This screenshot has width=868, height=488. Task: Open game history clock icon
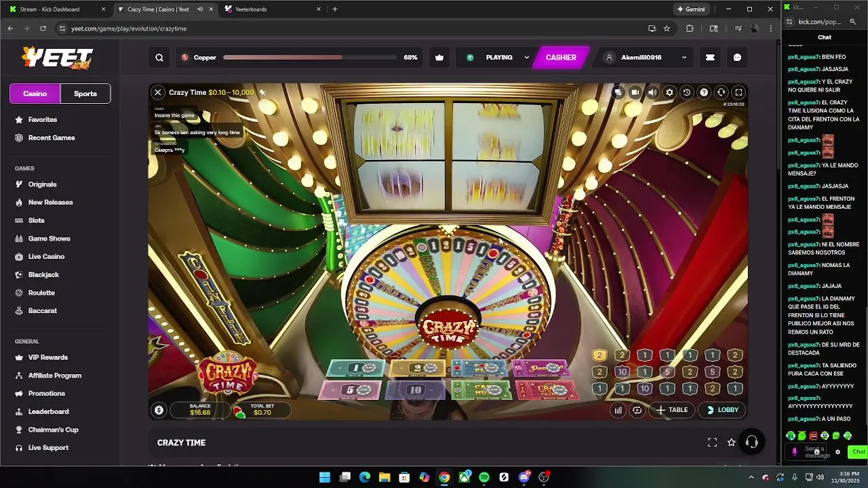[687, 92]
